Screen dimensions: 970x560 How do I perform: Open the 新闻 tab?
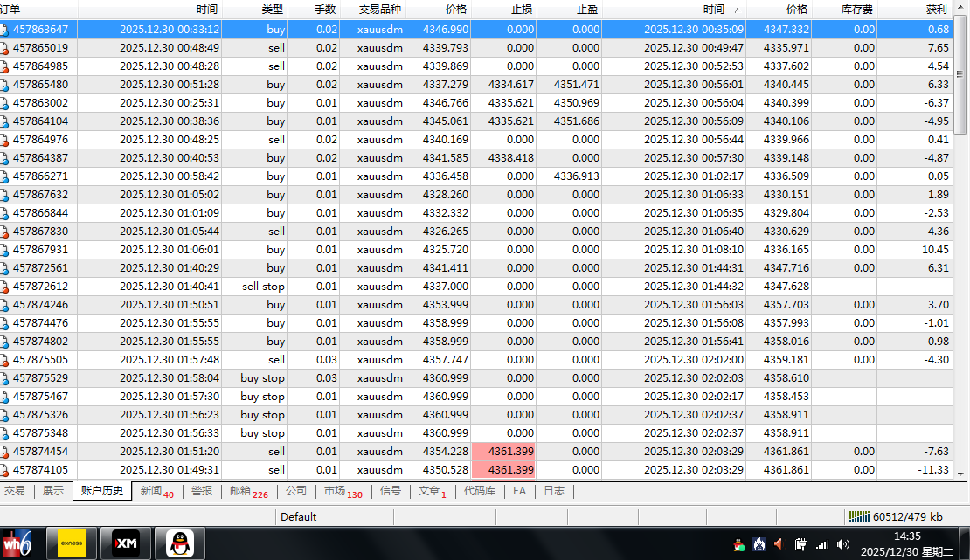click(x=156, y=491)
